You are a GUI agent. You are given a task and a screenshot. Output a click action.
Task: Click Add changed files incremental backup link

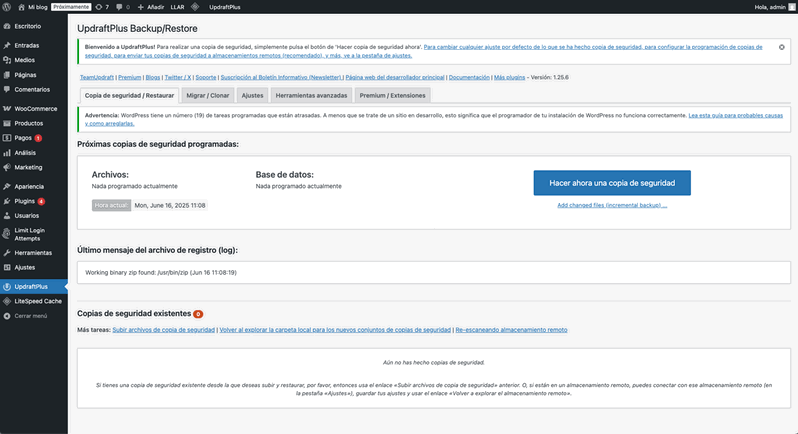tap(612, 206)
